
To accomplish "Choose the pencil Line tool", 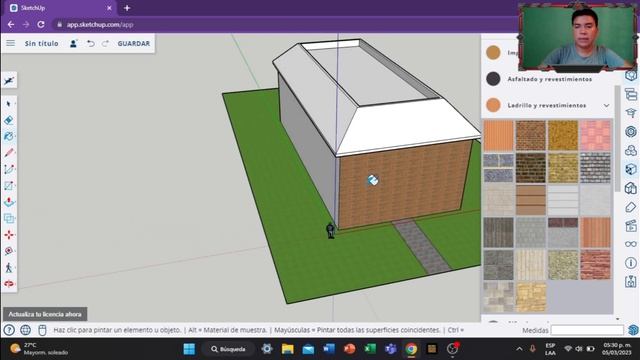I will pyautogui.click(x=9, y=153).
